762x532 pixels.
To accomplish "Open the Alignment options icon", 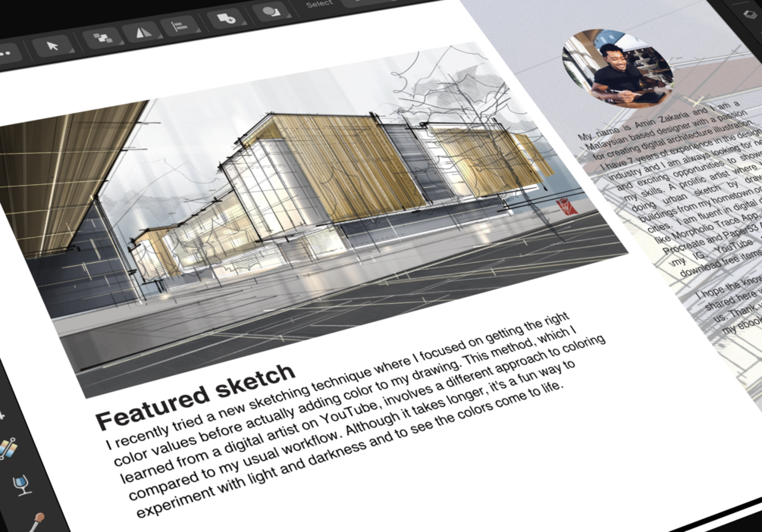I will coord(180,26).
